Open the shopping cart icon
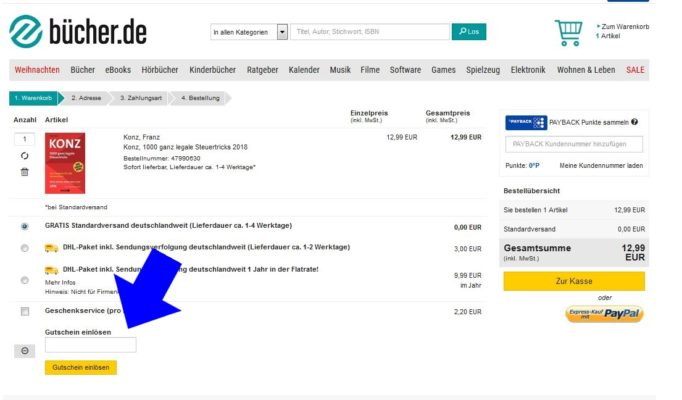 click(x=568, y=32)
